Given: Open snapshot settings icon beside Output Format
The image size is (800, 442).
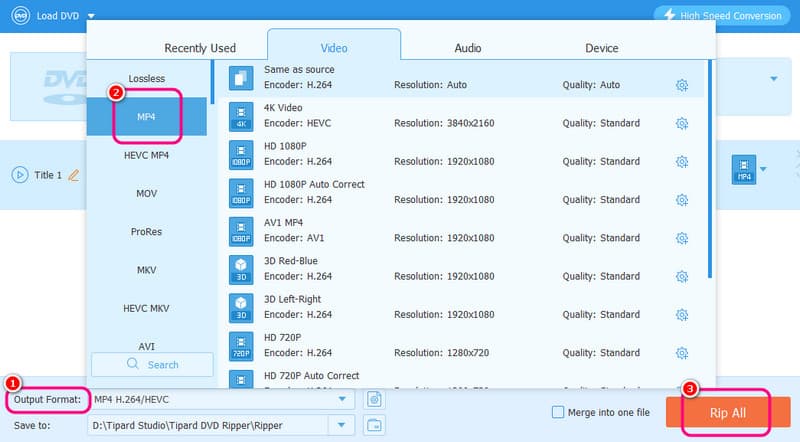Looking at the screenshot, I should [x=374, y=399].
